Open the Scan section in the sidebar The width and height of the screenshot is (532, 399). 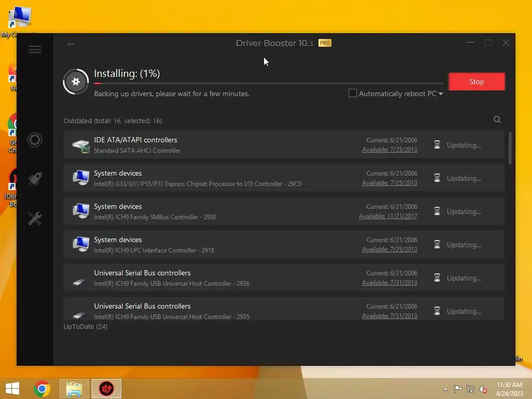[x=35, y=140]
